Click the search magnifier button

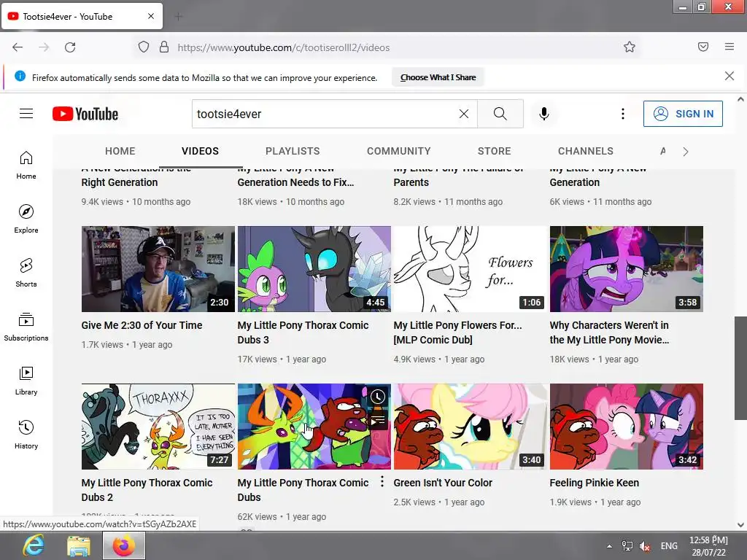(x=500, y=114)
